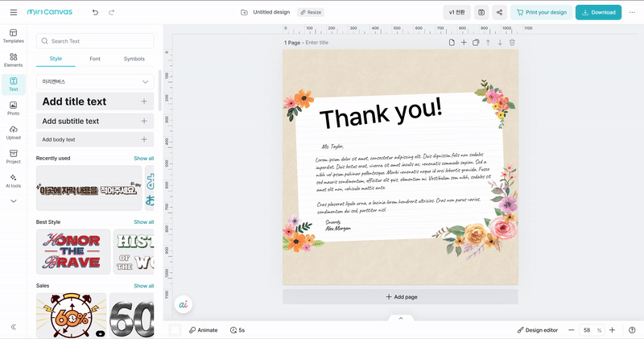Screen dimensions: 644x339
Task: Expand more sidebar items chevron
Action: (x=14, y=201)
